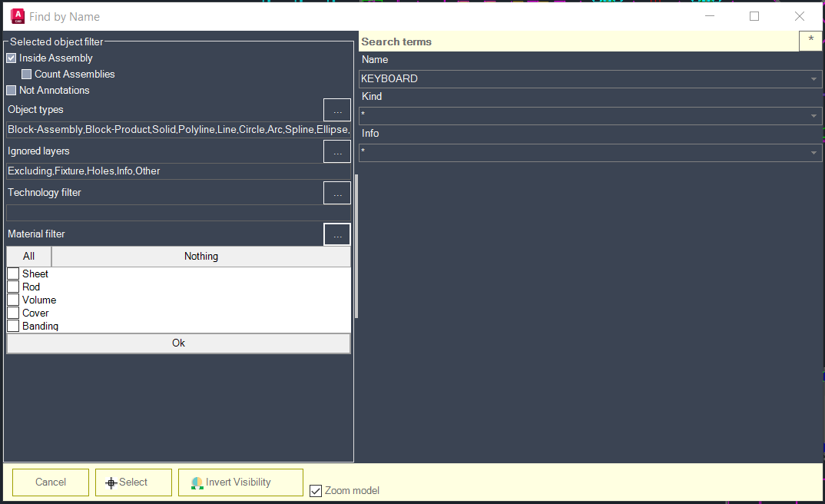Click the Material filter label
Viewport: 825px width, 504px height.
[x=36, y=234]
